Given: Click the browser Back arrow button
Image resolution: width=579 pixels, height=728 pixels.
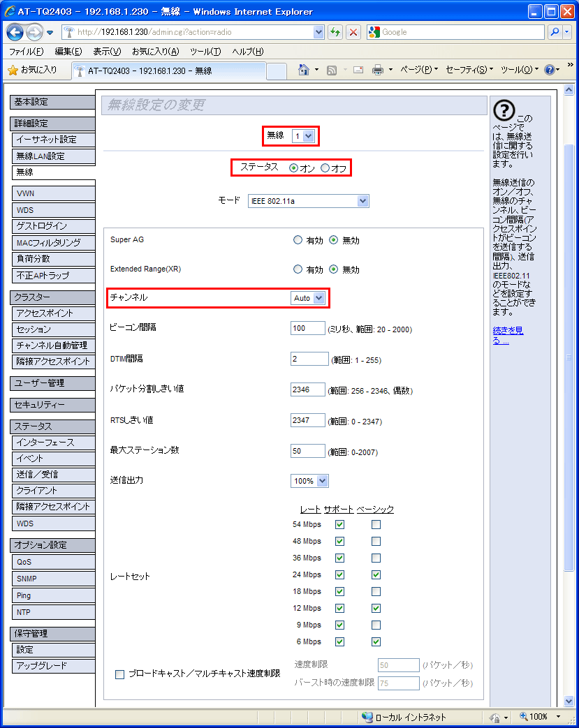Looking at the screenshot, I should click(x=15, y=32).
